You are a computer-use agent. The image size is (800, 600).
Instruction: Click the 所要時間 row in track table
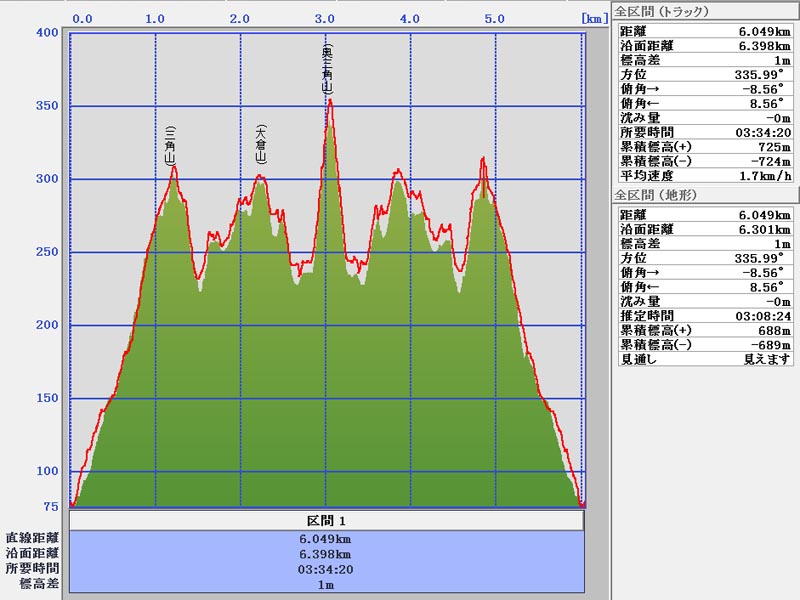click(704, 132)
